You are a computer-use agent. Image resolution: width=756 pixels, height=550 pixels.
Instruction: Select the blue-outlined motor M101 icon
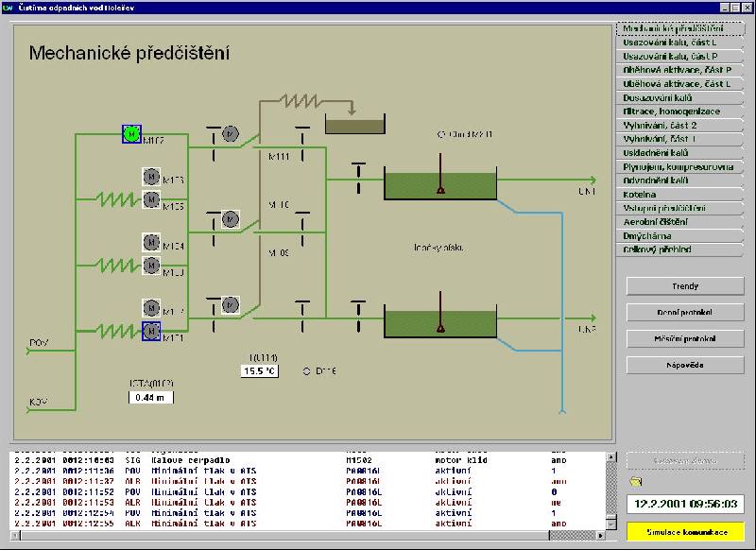150,331
